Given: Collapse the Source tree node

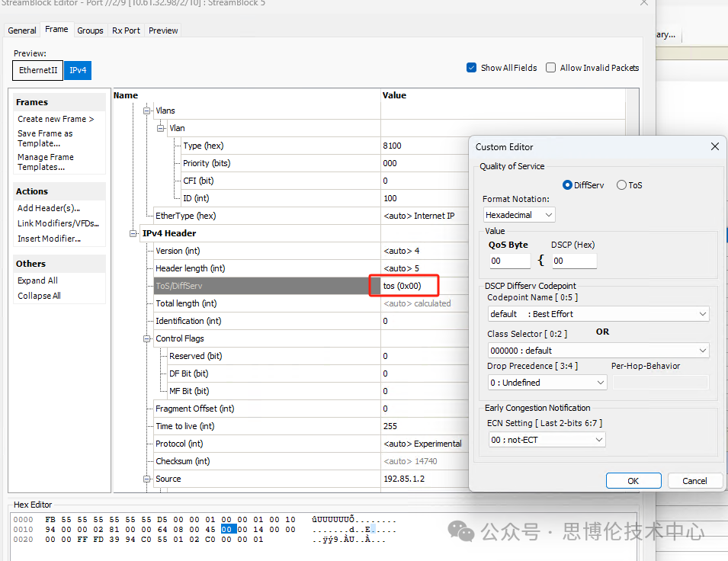Looking at the screenshot, I should click(x=147, y=479).
